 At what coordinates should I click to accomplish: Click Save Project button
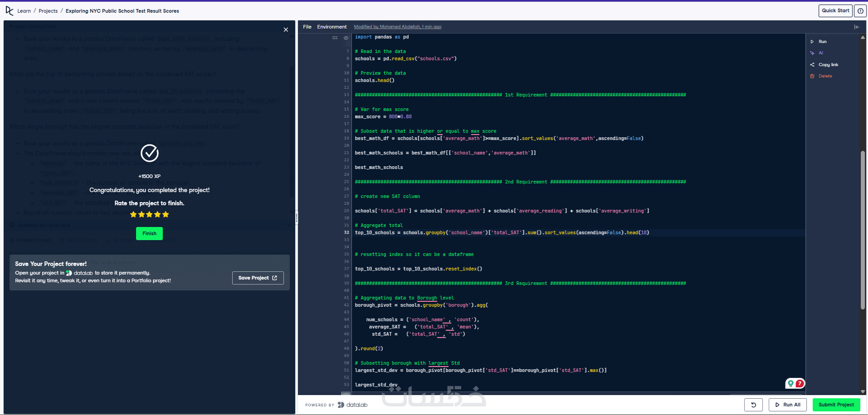point(258,278)
